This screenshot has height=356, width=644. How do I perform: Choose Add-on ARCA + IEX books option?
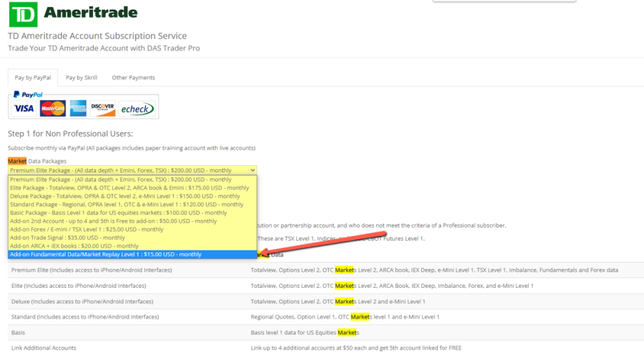coord(74,246)
